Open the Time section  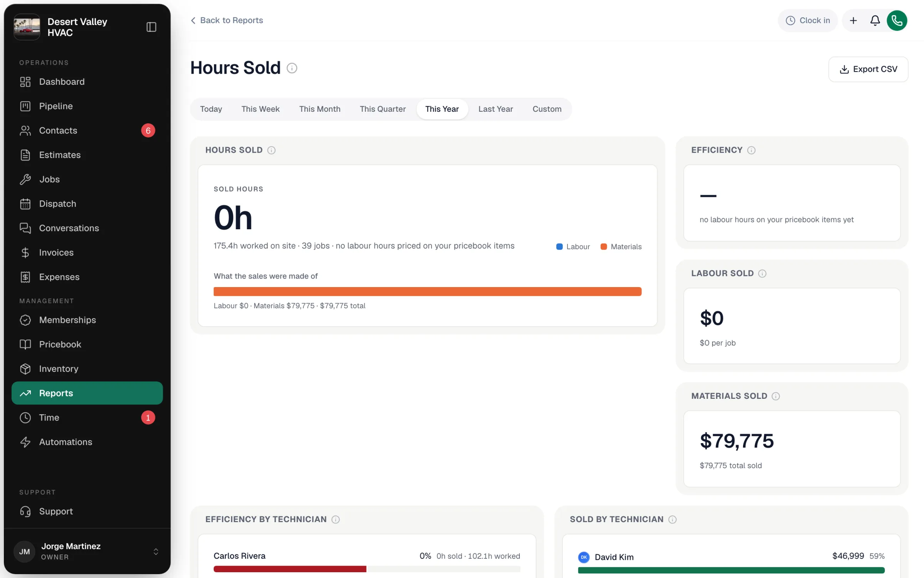(87, 418)
